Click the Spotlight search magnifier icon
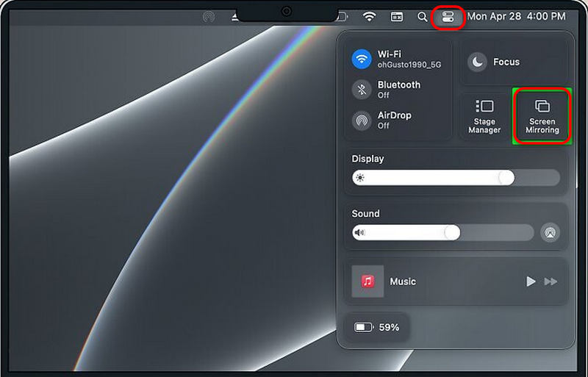 click(422, 16)
